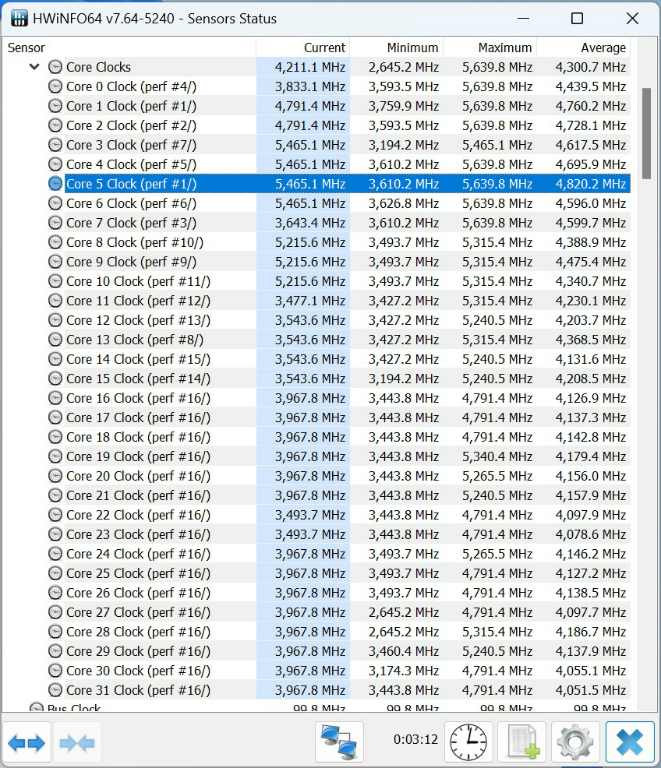
Task: Select the Core 27 Clock row label
Action: click(x=138, y=612)
